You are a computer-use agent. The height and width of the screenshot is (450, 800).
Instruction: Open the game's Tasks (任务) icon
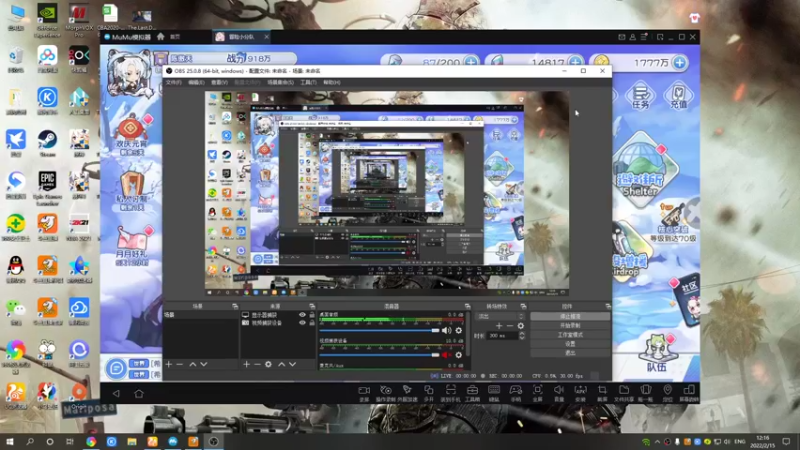coord(641,97)
